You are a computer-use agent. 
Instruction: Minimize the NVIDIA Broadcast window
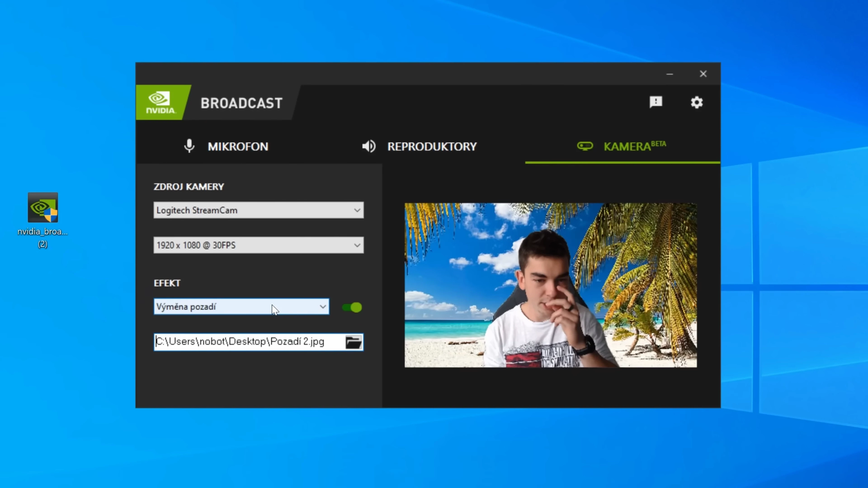pyautogui.click(x=670, y=74)
